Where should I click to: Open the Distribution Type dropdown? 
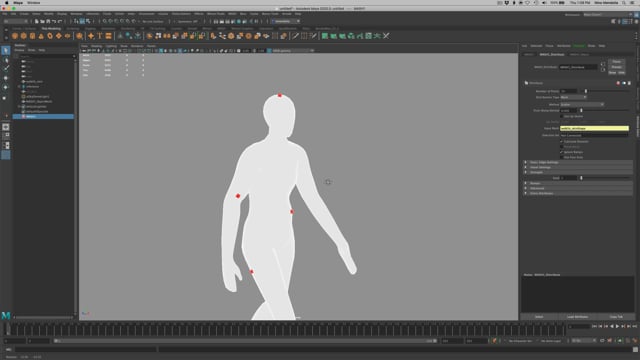pos(573,98)
